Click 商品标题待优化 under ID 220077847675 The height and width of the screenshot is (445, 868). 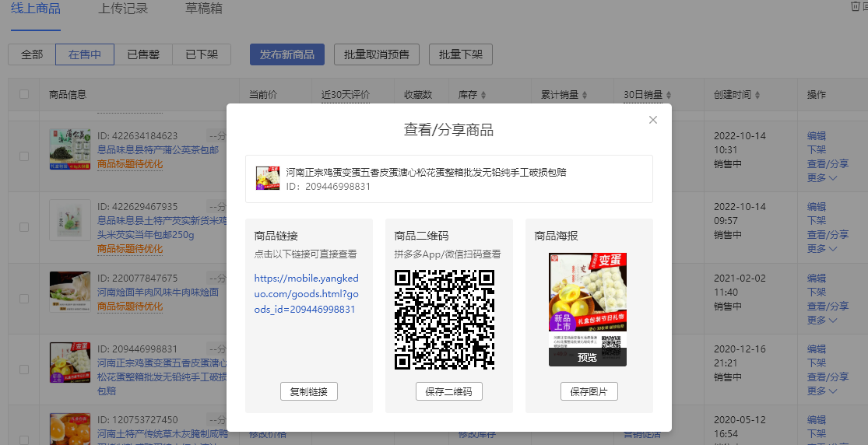click(x=130, y=306)
